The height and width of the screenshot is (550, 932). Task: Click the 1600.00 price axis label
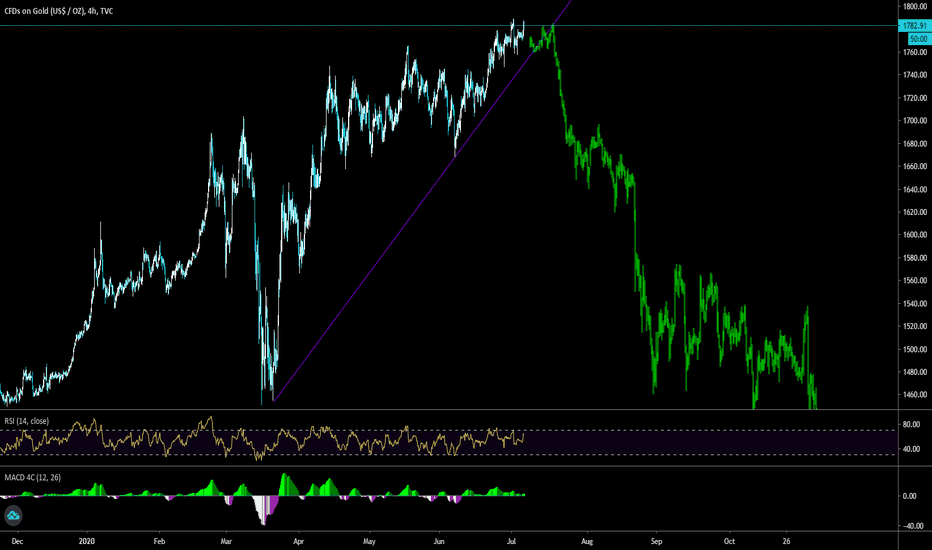pyautogui.click(x=915, y=235)
